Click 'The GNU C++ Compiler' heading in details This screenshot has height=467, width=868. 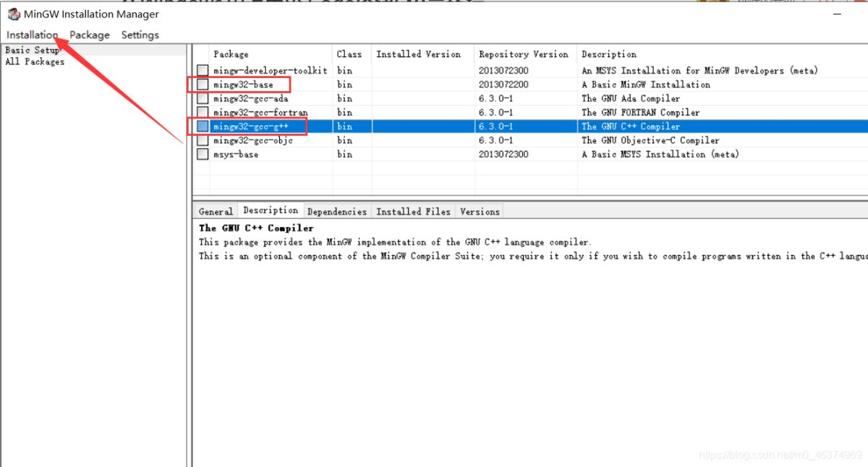point(257,228)
